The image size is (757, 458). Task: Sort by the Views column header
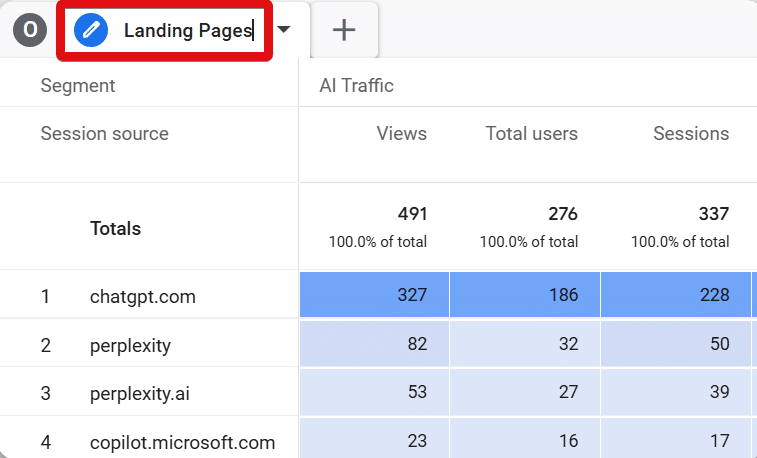402,134
